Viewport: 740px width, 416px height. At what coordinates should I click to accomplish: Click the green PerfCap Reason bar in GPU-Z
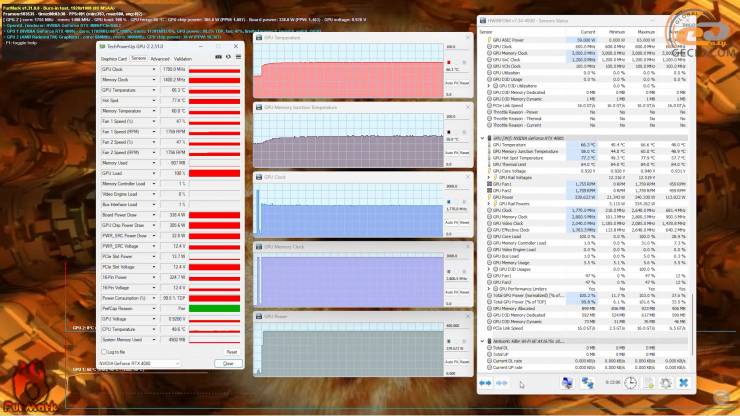click(214, 308)
